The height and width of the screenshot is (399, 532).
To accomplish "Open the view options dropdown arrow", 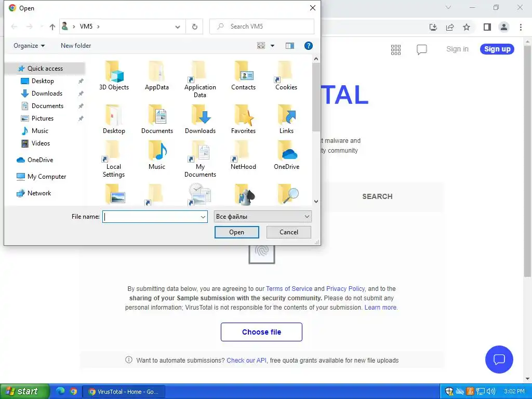I will pyautogui.click(x=272, y=46).
